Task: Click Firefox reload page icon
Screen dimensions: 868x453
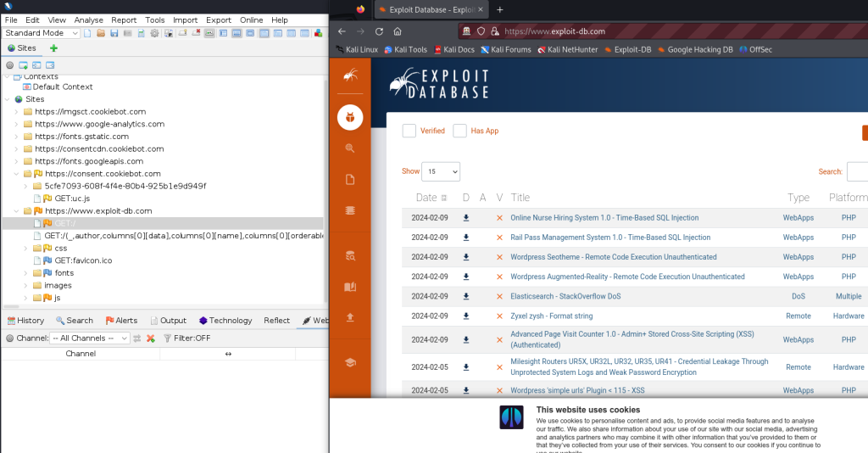Action: tap(379, 31)
